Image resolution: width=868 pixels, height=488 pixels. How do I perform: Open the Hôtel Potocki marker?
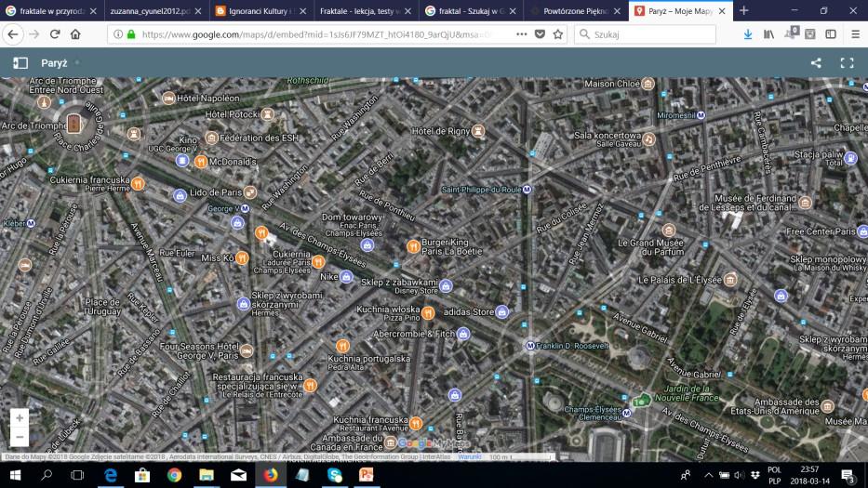pos(267,114)
